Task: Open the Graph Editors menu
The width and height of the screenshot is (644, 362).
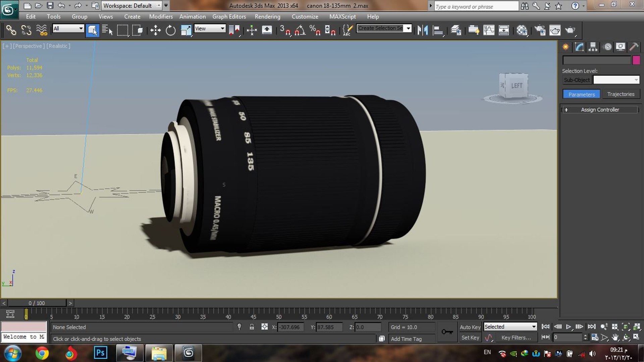Action: (x=229, y=16)
